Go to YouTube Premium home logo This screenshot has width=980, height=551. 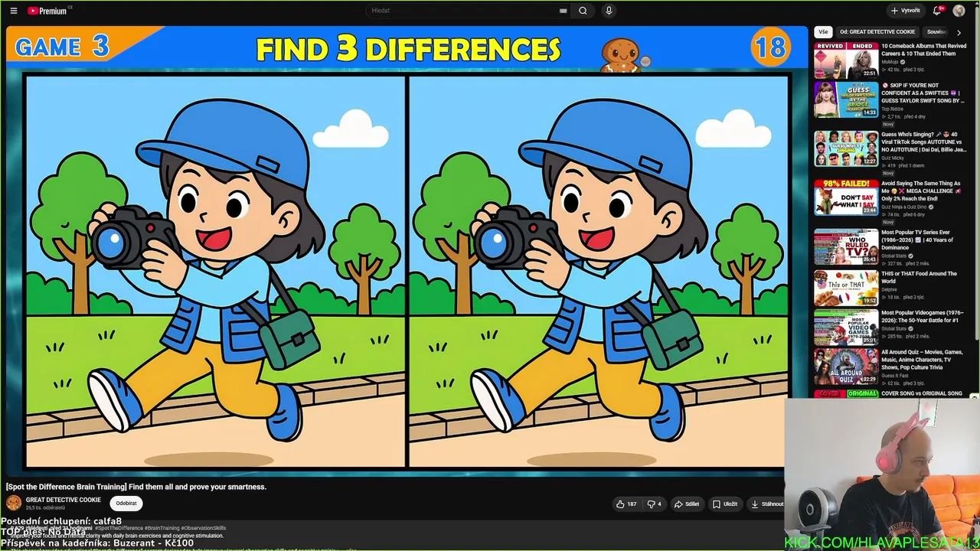47,11
